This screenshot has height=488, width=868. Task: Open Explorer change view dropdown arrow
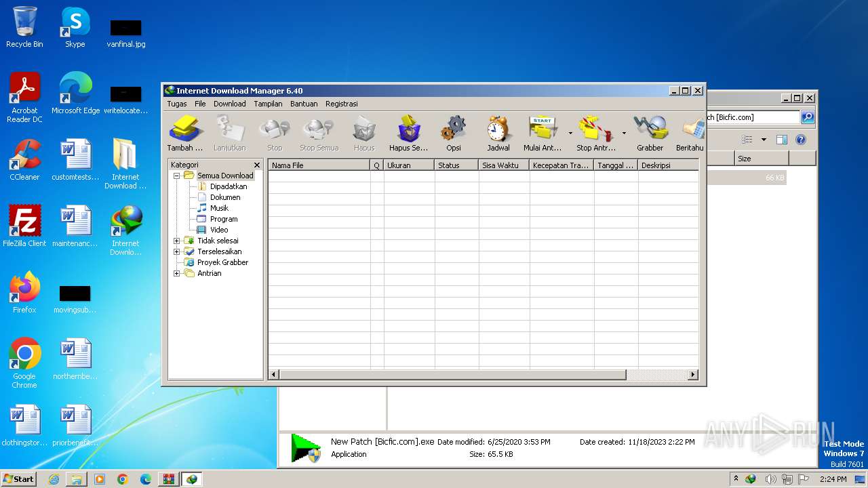coord(764,140)
